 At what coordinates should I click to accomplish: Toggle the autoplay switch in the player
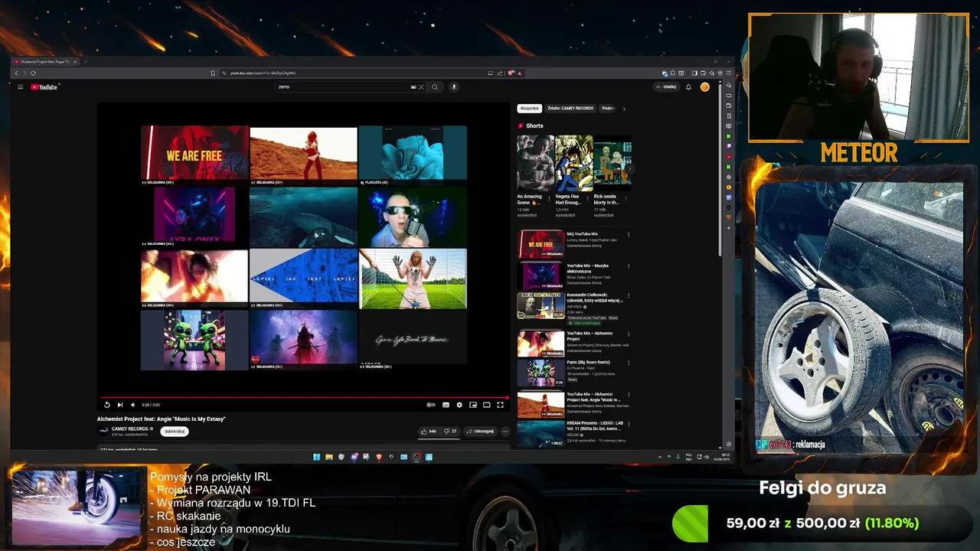(431, 405)
